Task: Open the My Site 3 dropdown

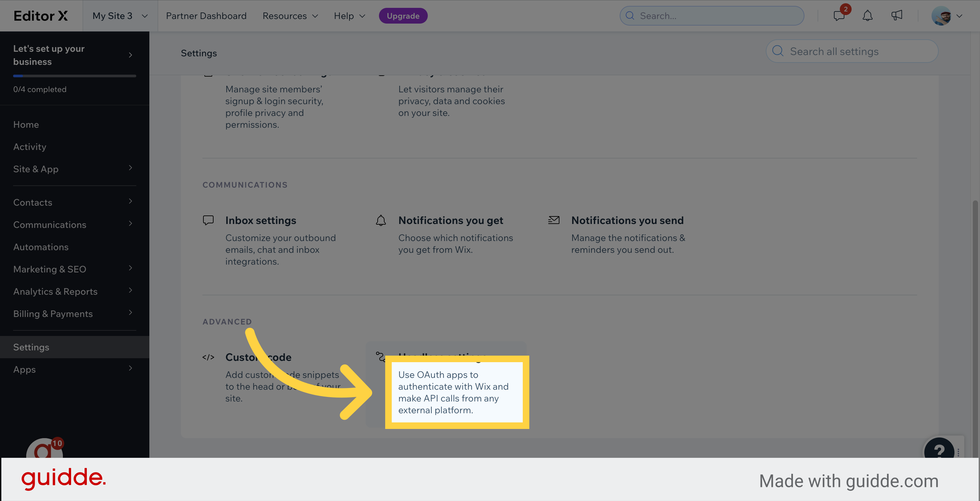Action: [x=120, y=16]
